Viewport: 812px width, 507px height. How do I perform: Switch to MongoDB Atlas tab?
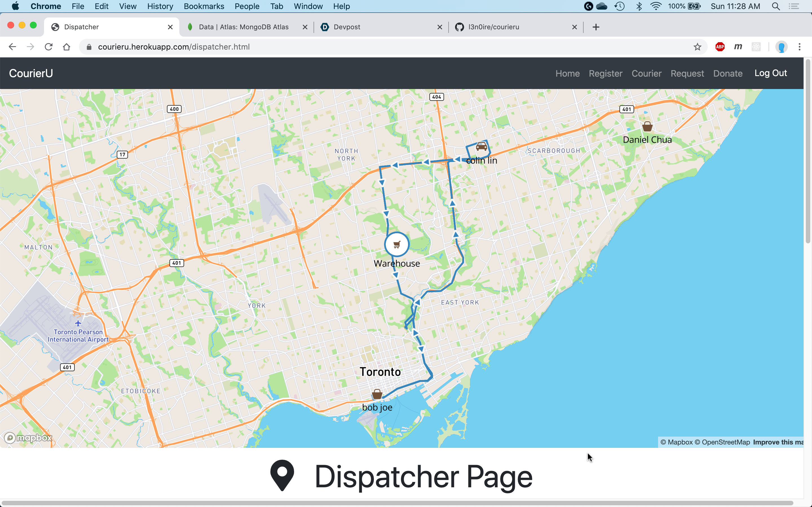click(x=243, y=27)
